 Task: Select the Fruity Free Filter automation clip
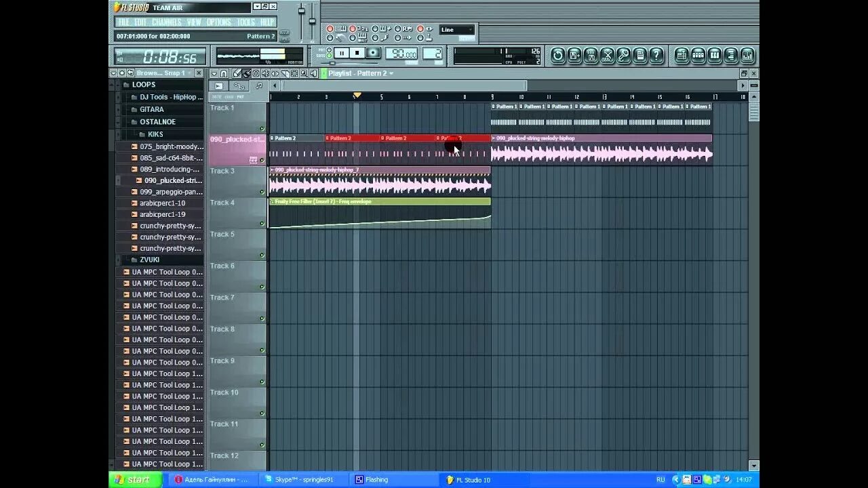[x=380, y=213]
